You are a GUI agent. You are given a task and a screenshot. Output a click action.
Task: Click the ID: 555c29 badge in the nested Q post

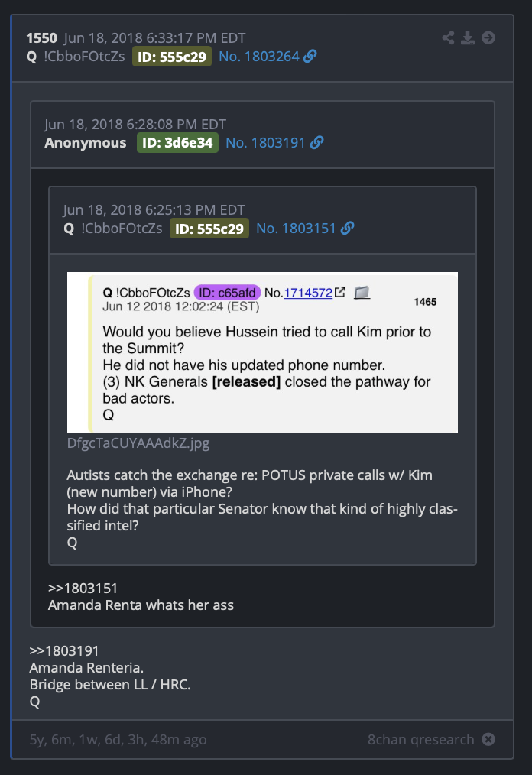click(209, 229)
